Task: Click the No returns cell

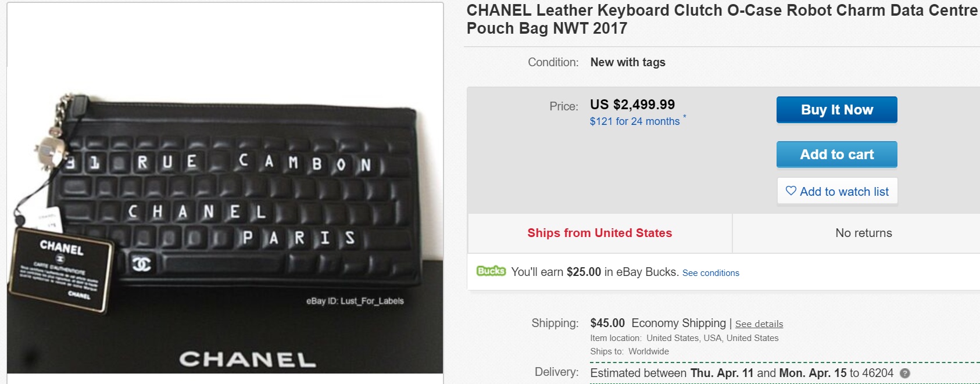Action: (x=863, y=233)
